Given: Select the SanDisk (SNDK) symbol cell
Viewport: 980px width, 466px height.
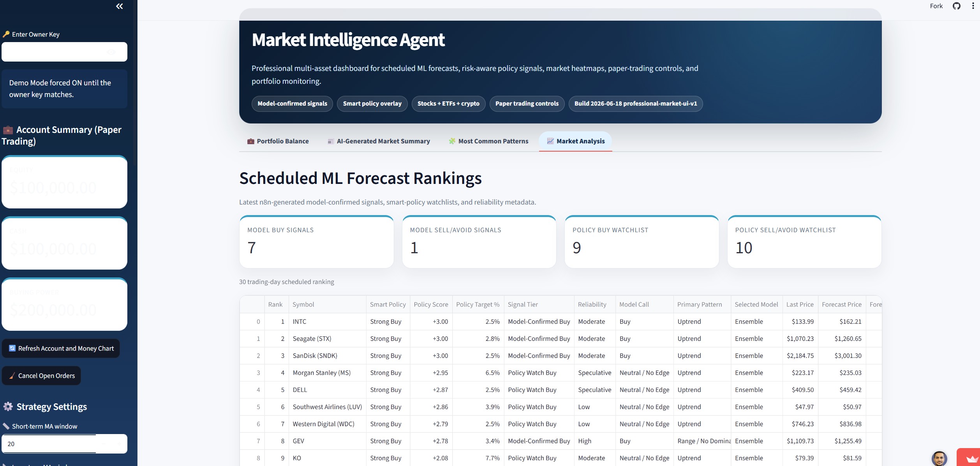Looking at the screenshot, I should coord(327,356).
